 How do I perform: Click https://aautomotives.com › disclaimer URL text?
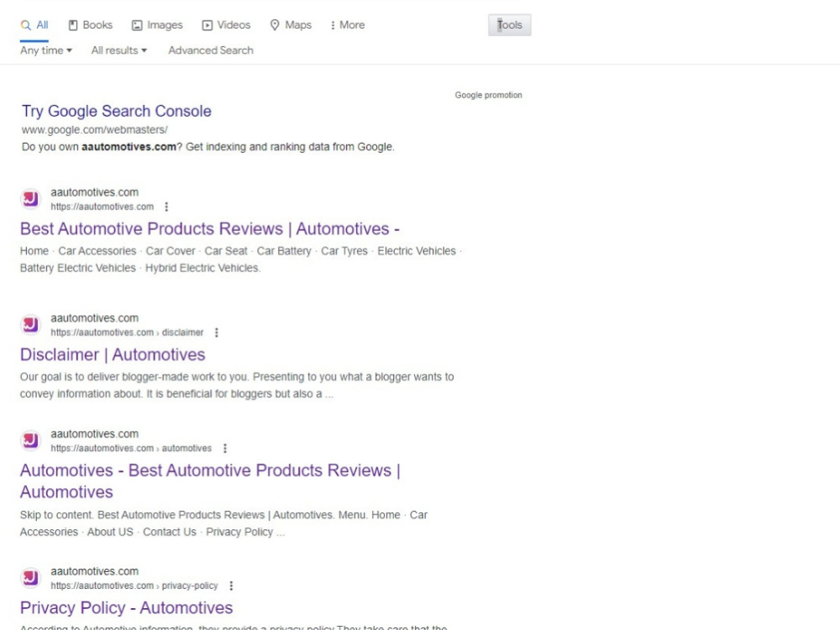(127, 333)
